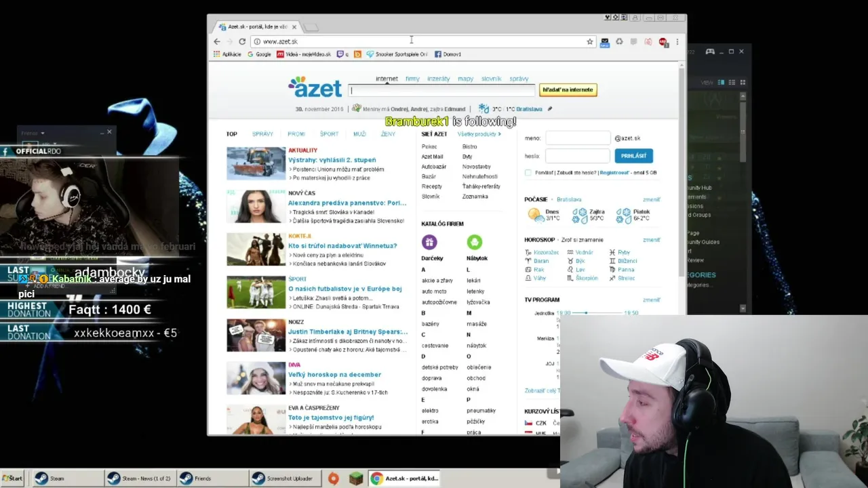Click the azet page vertical scrollbar
868x488 pixels.
[682, 169]
